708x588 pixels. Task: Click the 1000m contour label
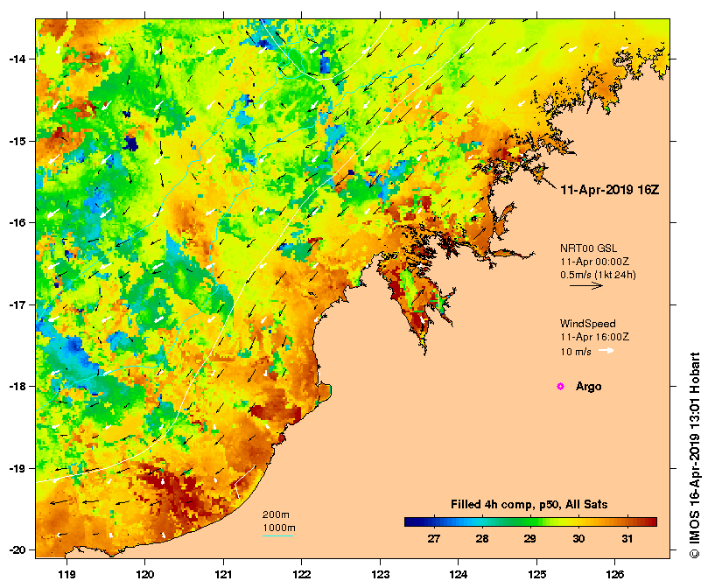(279, 528)
